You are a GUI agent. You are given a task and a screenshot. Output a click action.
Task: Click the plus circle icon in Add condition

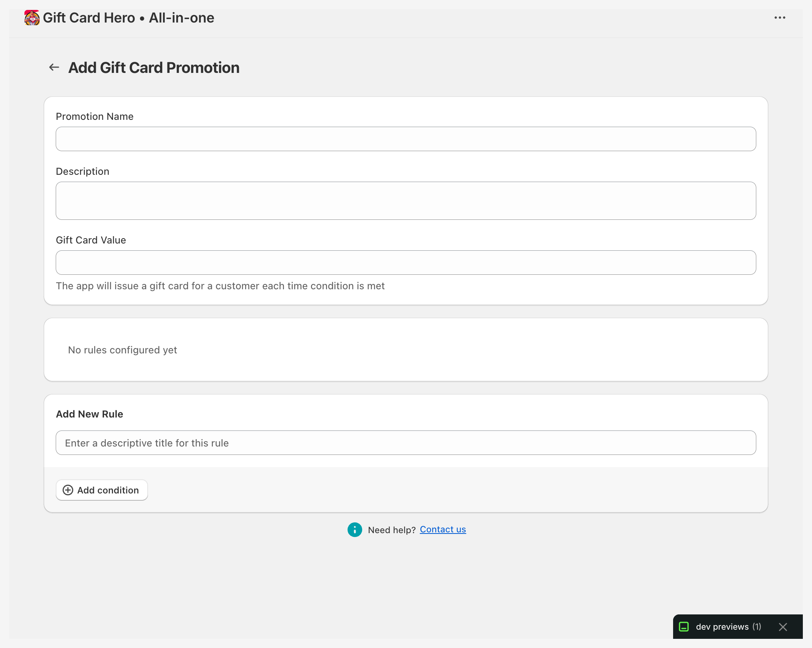(x=68, y=490)
